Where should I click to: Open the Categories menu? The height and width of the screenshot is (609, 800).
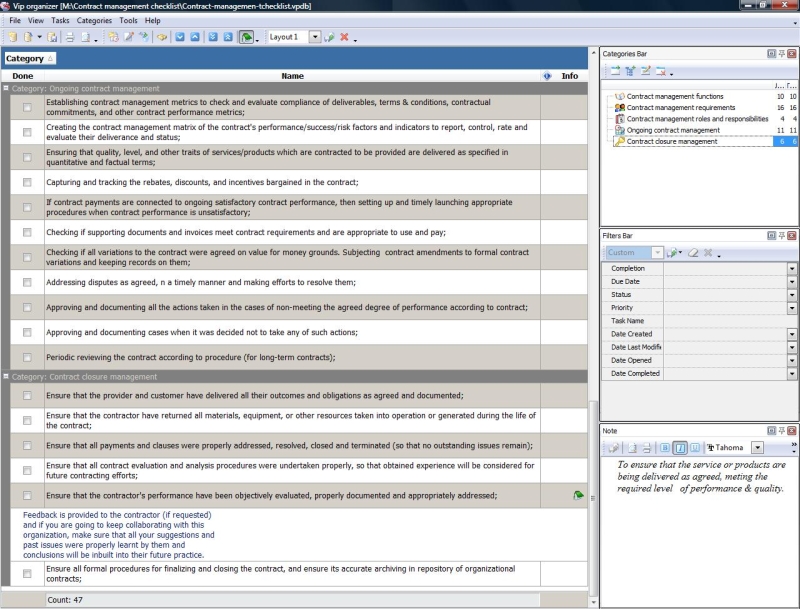coord(94,20)
